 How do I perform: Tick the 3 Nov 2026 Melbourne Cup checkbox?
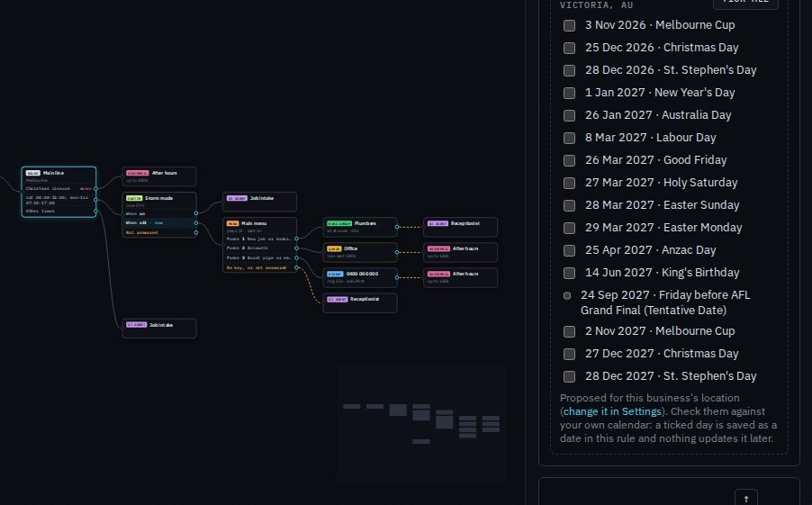[x=569, y=25]
